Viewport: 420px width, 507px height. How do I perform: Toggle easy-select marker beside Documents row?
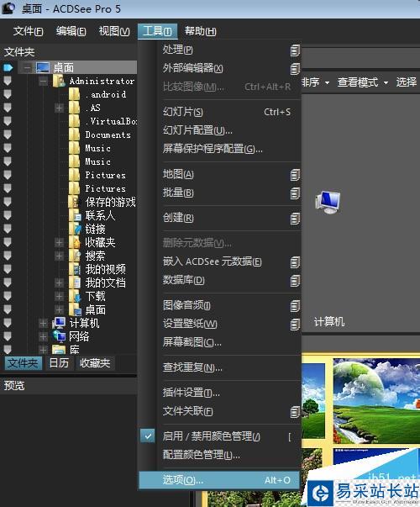pyautogui.click(x=8, y=135)
